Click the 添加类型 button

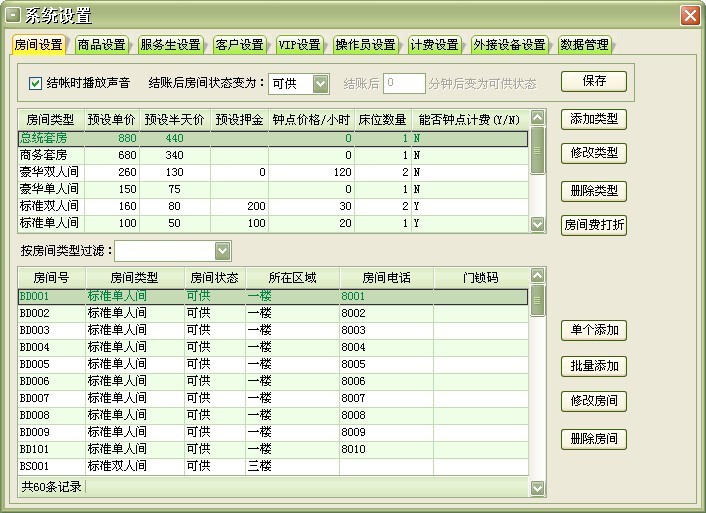(x=593, y=119)
